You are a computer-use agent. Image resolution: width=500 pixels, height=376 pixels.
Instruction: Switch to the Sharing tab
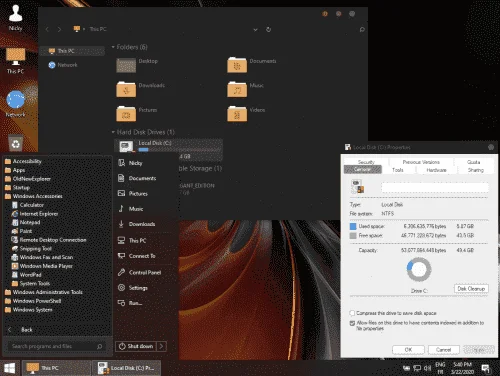click(x=476, y=170)
